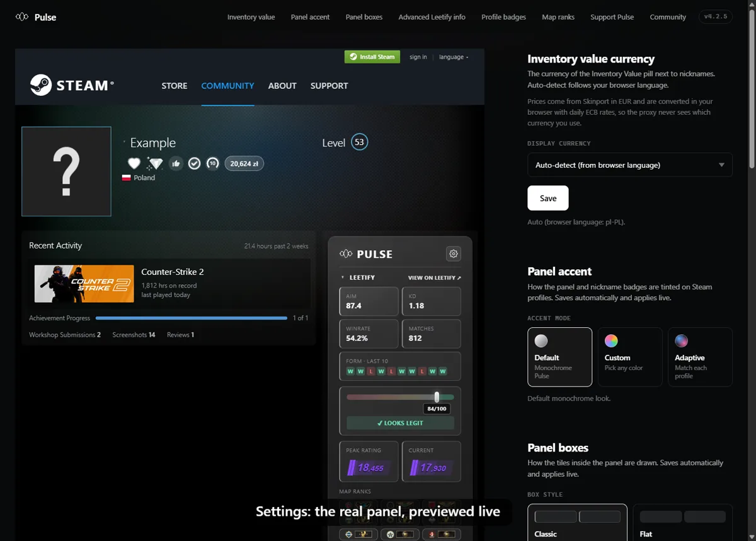Switch to Steam ABOUT tab
The image size is (756, 541).
(282, 86)
